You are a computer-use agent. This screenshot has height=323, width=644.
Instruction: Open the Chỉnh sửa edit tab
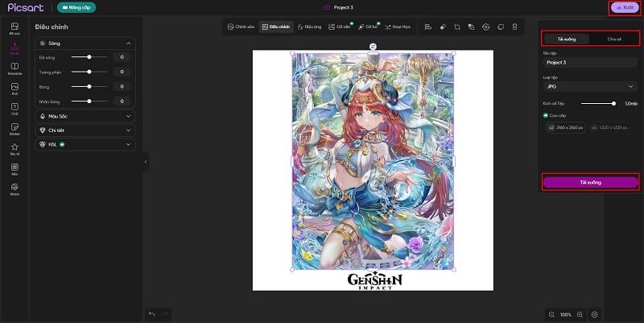click(241, 27)
